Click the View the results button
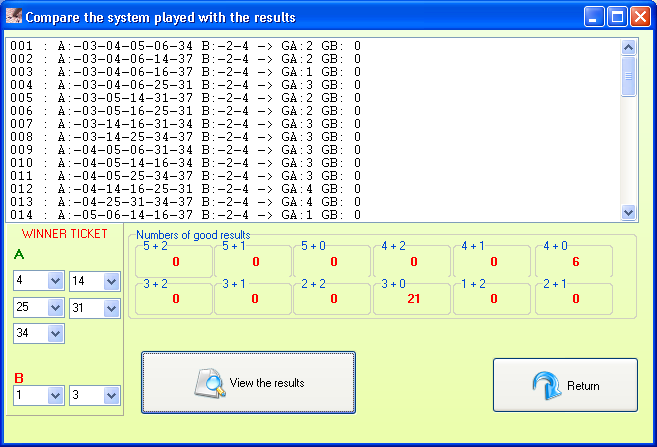657x447 pixels. pos(248,382)
